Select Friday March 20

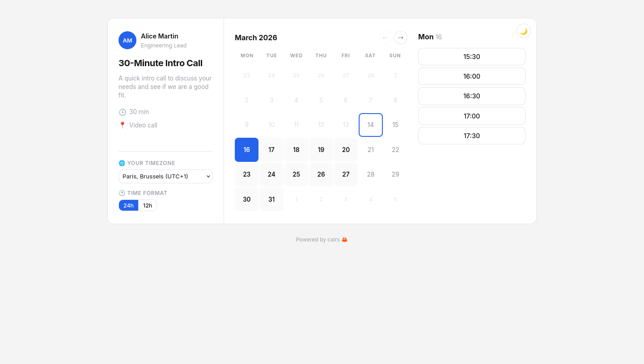(346, 150)
